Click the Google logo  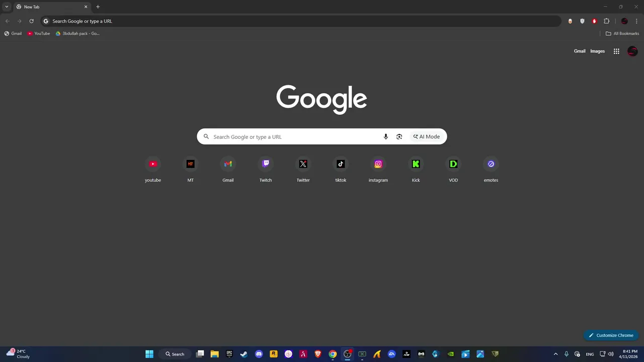click(321, 99)
